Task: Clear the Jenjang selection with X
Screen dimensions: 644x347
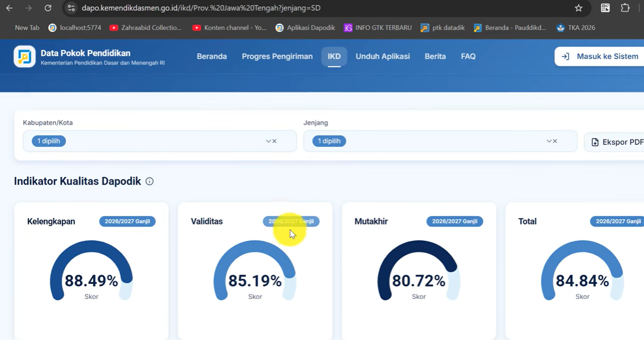Action: (x=555, y=141)
